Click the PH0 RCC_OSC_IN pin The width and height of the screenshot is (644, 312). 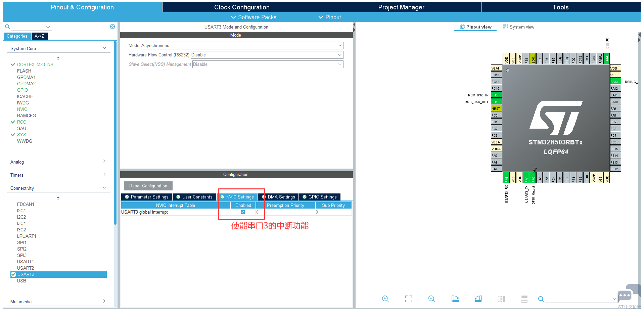pyautogui.click(x=497, y=95)
